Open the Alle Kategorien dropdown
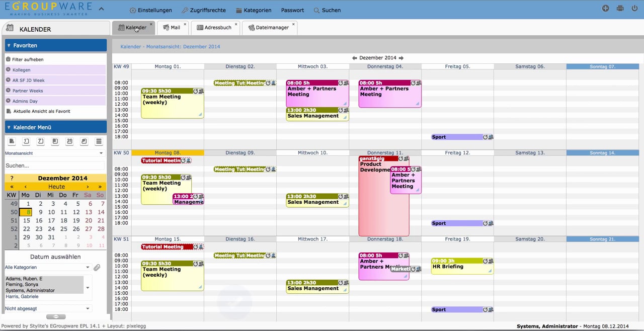Screen dimensions: 644x331 pyautogui.click(x=47, y=268)
